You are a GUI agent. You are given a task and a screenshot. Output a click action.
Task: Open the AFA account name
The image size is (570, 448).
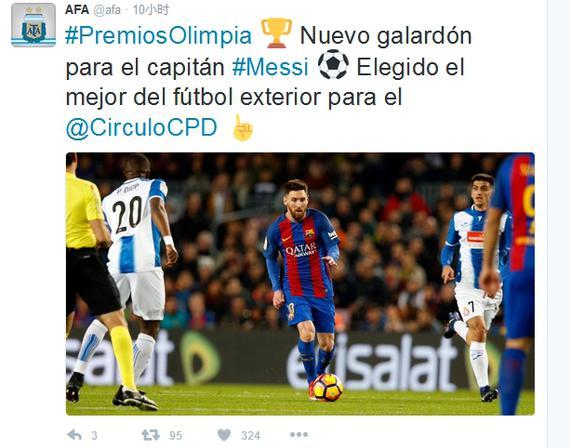coord(77,10)
